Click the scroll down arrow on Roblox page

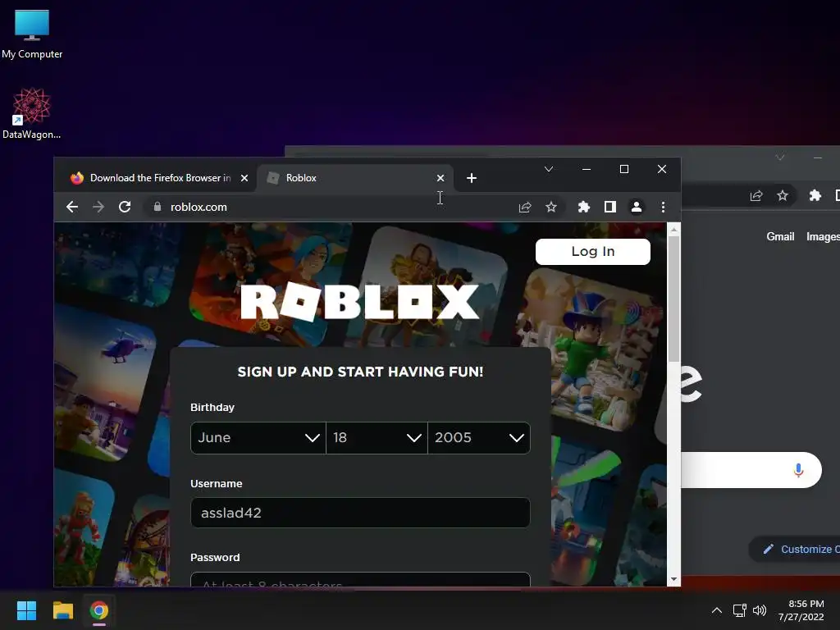point(674,579)
